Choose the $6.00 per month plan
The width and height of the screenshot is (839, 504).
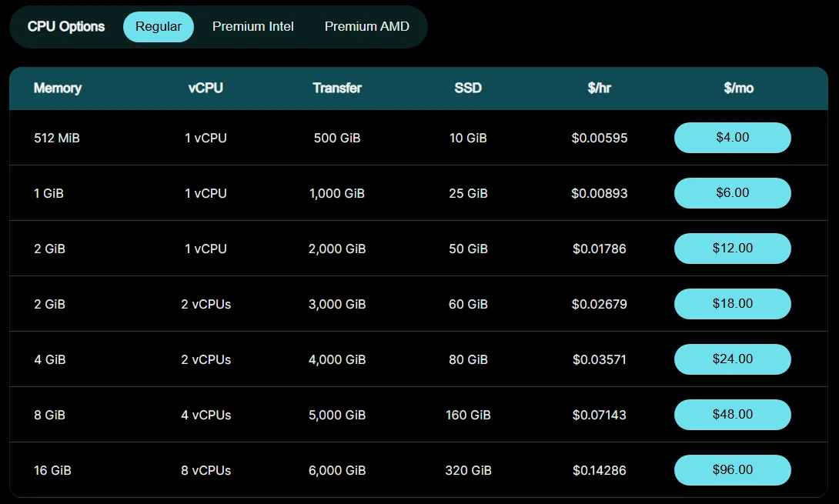(733, 192)
